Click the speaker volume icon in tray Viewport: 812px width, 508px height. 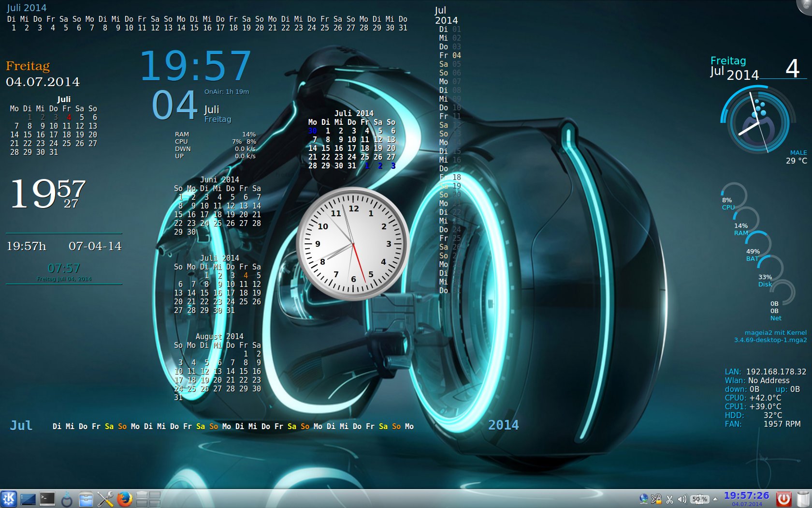click(682, 499)
